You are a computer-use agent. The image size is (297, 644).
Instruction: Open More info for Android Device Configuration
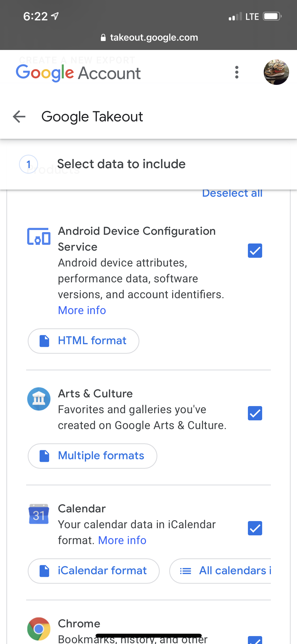[x=82, y=310]
